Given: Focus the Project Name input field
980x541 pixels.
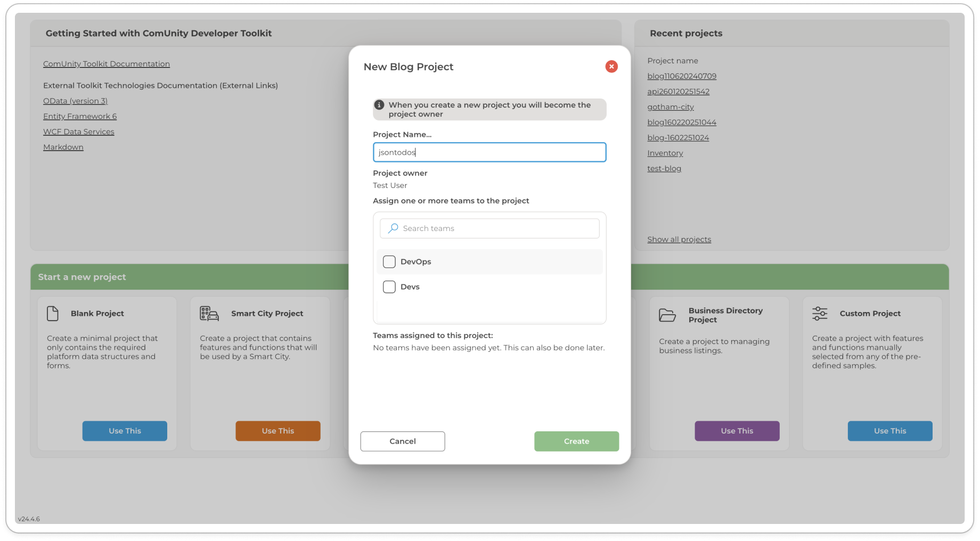Looking at the screenshot, I should (489, 152).
